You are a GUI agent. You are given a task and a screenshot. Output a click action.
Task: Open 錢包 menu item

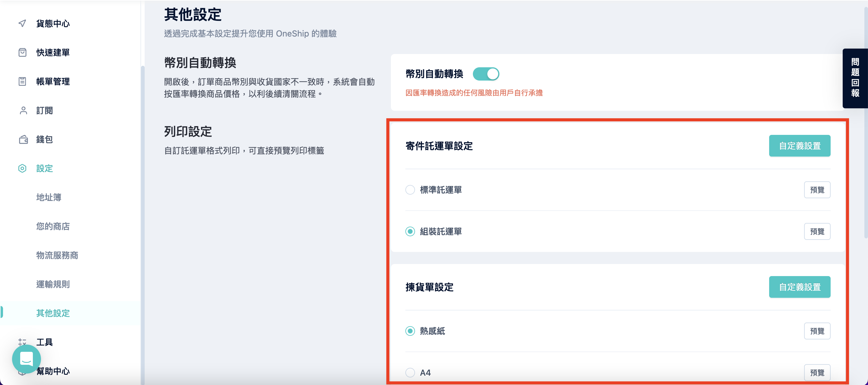pos(45,139)
